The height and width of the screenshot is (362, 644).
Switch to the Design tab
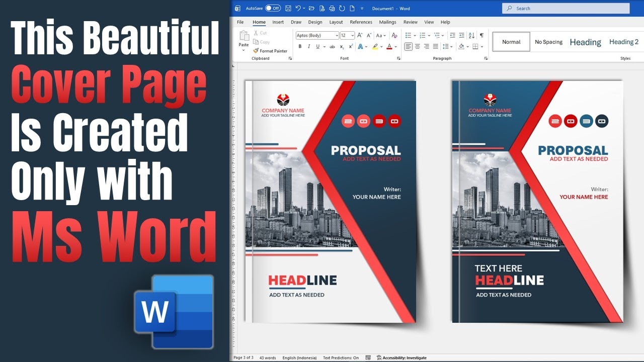[315, 22]
